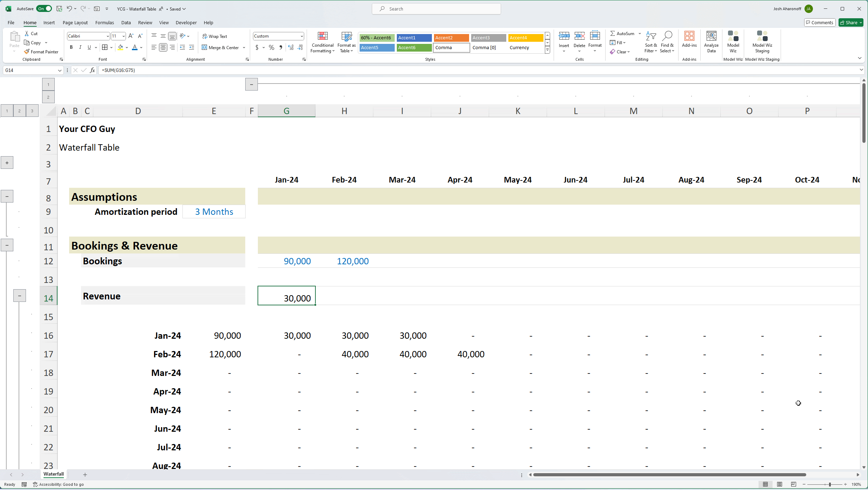Viewport: 868px width, 490px height.
Task: Toggle bold formatting
Action: (x=71, y=47)
